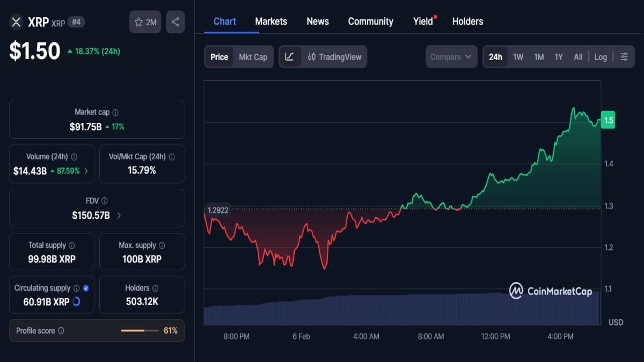Click the Market cap info icon
Screen dimensions: 644x362
point(115,113)
